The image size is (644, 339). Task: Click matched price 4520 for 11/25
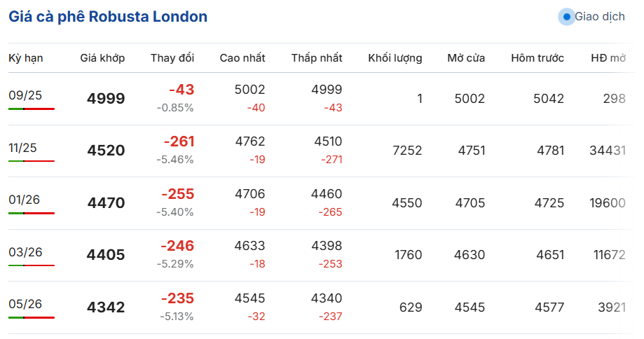coord(106,150)
